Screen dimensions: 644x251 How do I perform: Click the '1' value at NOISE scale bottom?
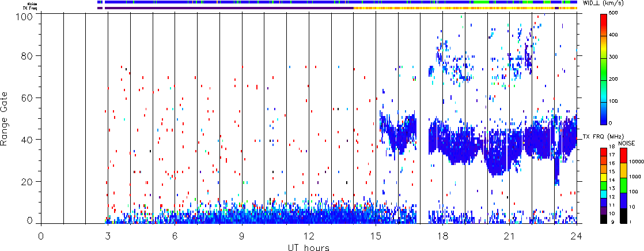(x=631, y=223)
